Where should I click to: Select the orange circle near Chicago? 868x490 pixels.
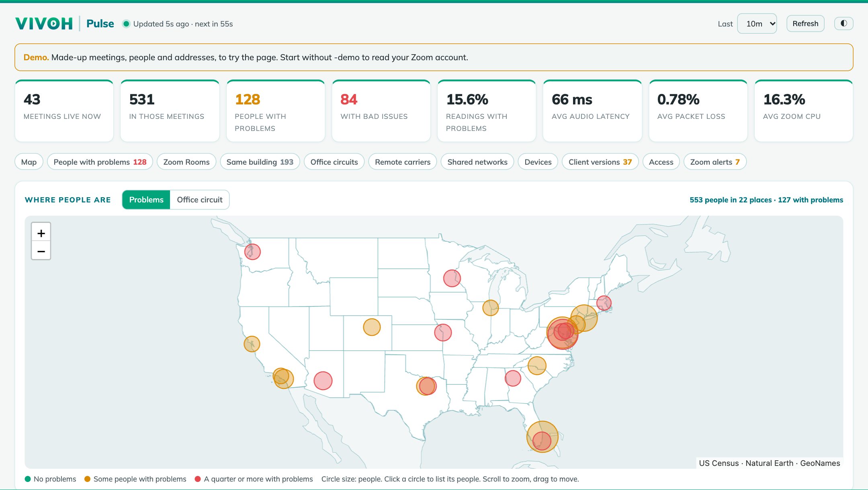tap(491, 308)
